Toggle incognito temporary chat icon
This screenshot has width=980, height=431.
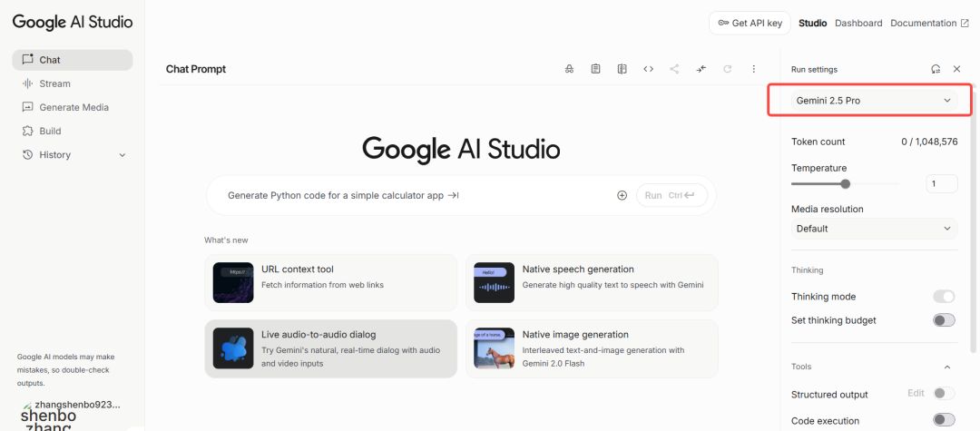pyautogui.click(x=569, y=69)
